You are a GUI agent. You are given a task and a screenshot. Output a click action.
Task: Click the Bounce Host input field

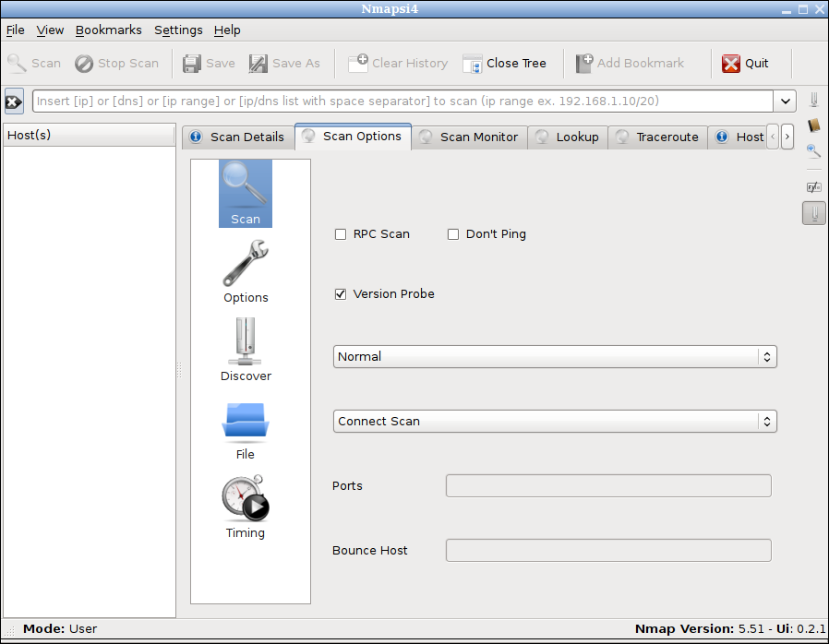point(608,551)
